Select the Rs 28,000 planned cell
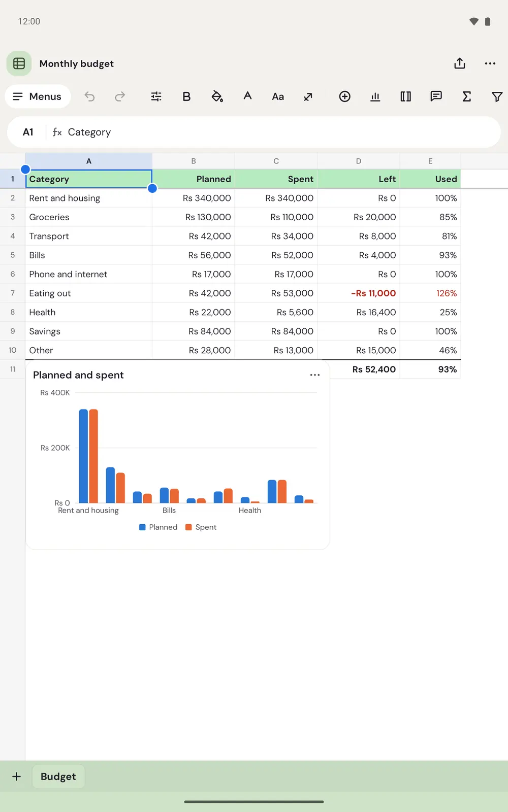The width and height of the screenshot is (508, 812). pyautogui.click(x=194, y=350)
